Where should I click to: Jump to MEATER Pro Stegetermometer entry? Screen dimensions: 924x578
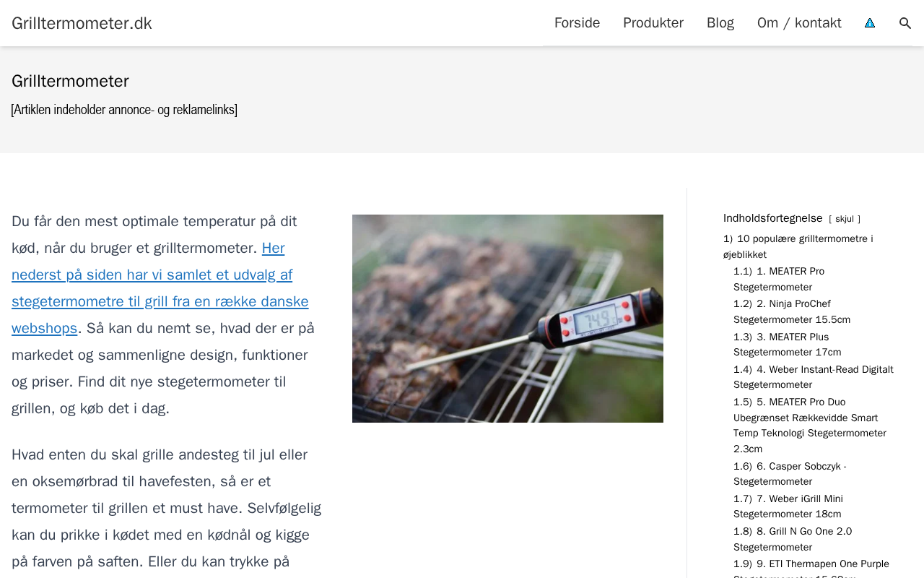[779, 279]
